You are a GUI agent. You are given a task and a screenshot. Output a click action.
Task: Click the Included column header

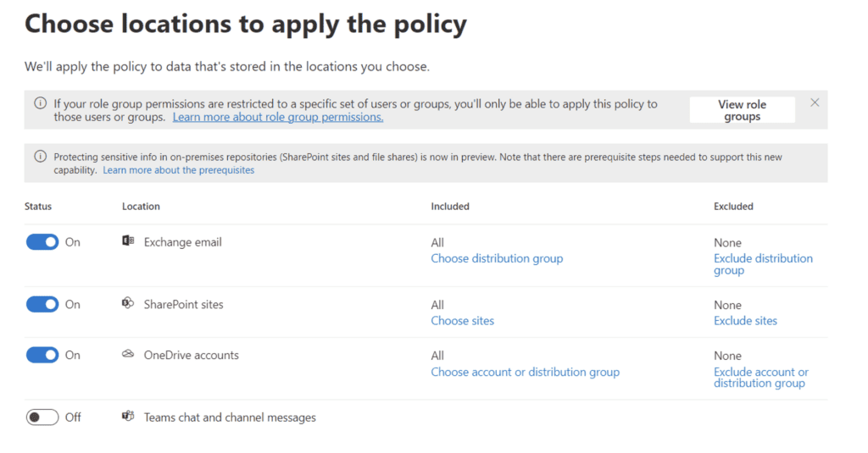coord(450,207)
